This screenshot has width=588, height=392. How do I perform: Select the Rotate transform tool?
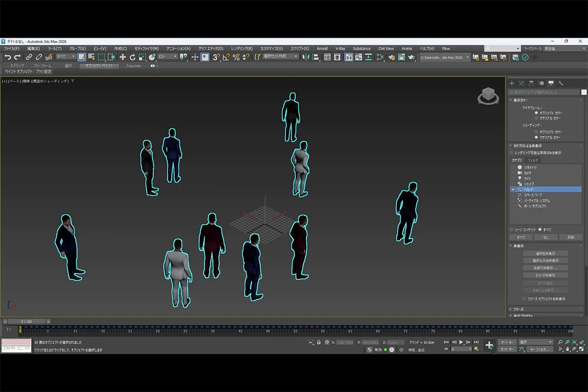[x=132, y=57]
